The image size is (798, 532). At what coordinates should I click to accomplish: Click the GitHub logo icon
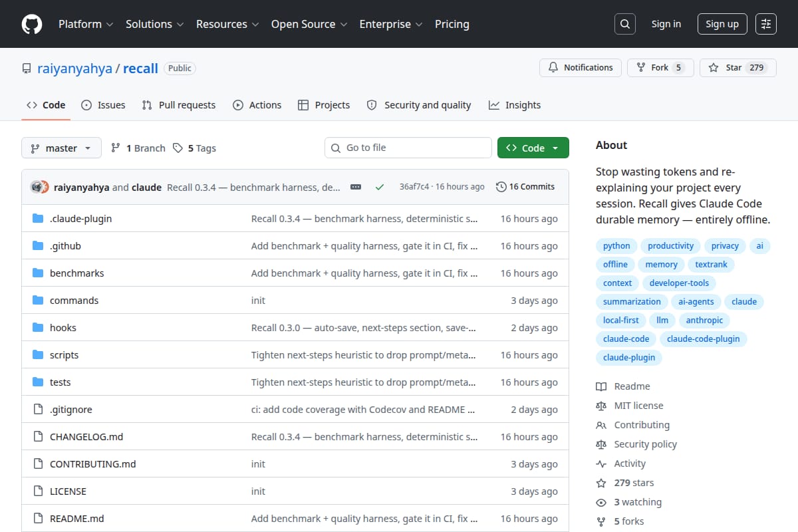pos(32,24)
